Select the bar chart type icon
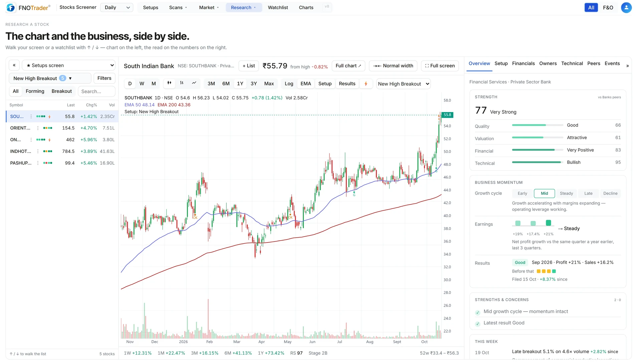The width and height of the screenshot is (641, 364). 182,83
